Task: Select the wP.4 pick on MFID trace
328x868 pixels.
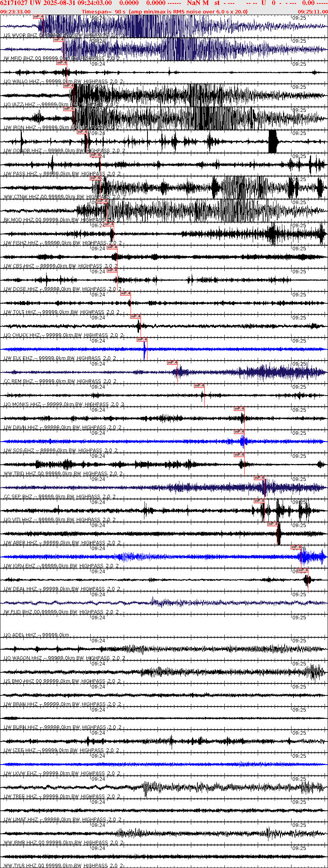Action: (x=58, y=40)
